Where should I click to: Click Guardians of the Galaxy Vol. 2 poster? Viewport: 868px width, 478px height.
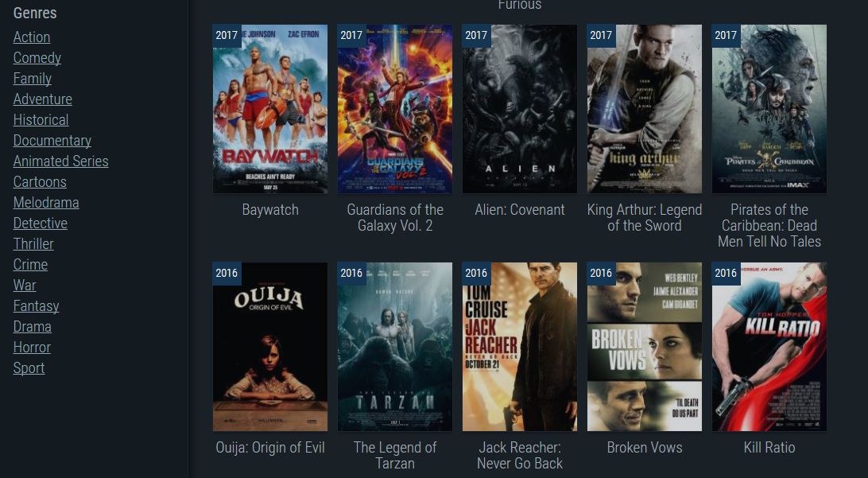coord(395,109)
